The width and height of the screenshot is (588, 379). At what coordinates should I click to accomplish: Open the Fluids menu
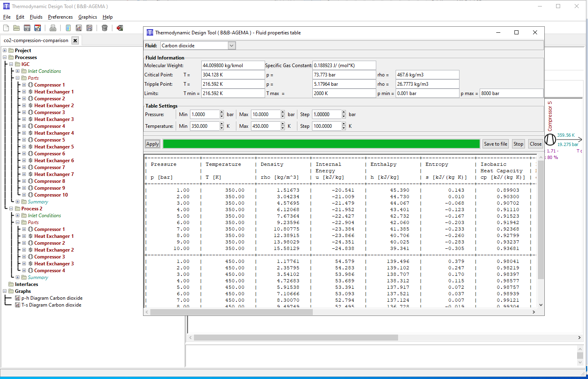tap(36, 17)
